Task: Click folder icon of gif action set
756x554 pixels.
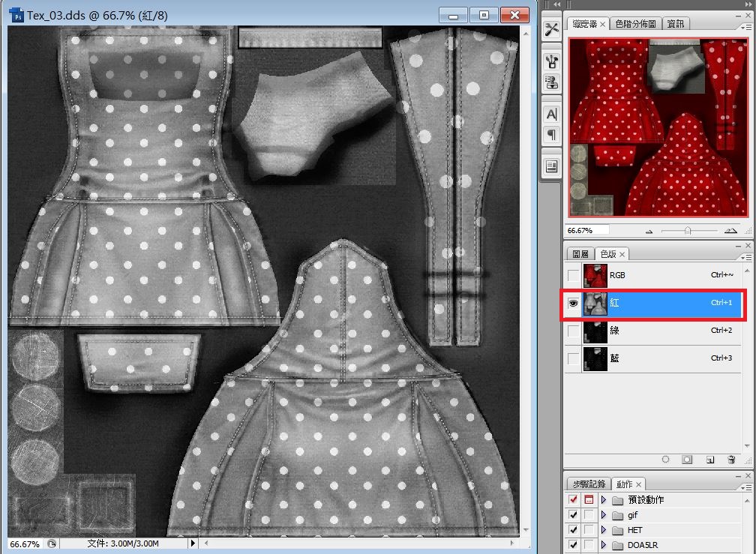Action: point(618,516)
